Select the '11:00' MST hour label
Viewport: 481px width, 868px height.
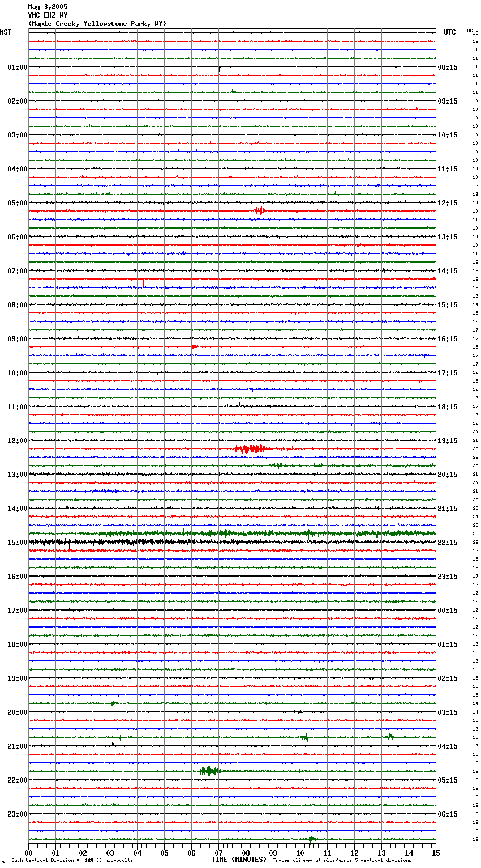click(x=18, y=407)
